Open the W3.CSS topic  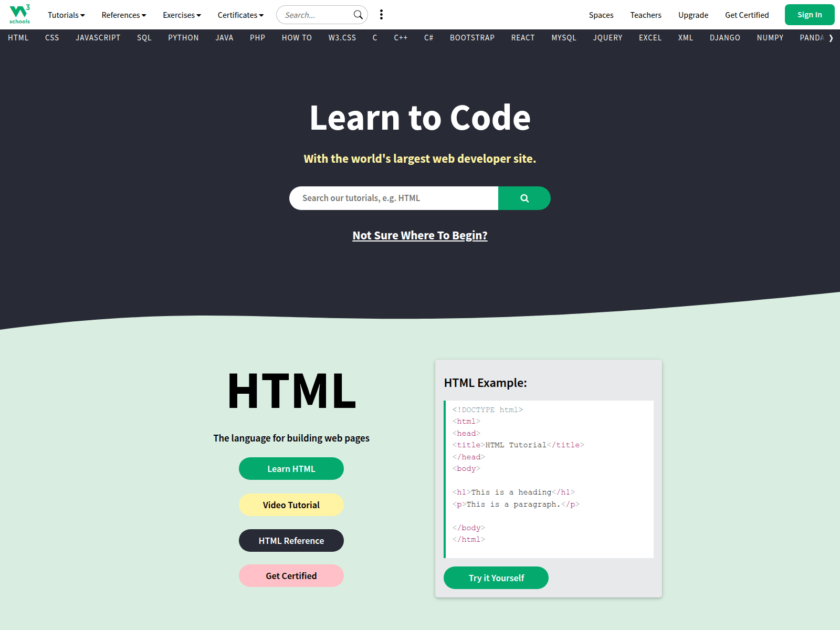click(342, 38)
